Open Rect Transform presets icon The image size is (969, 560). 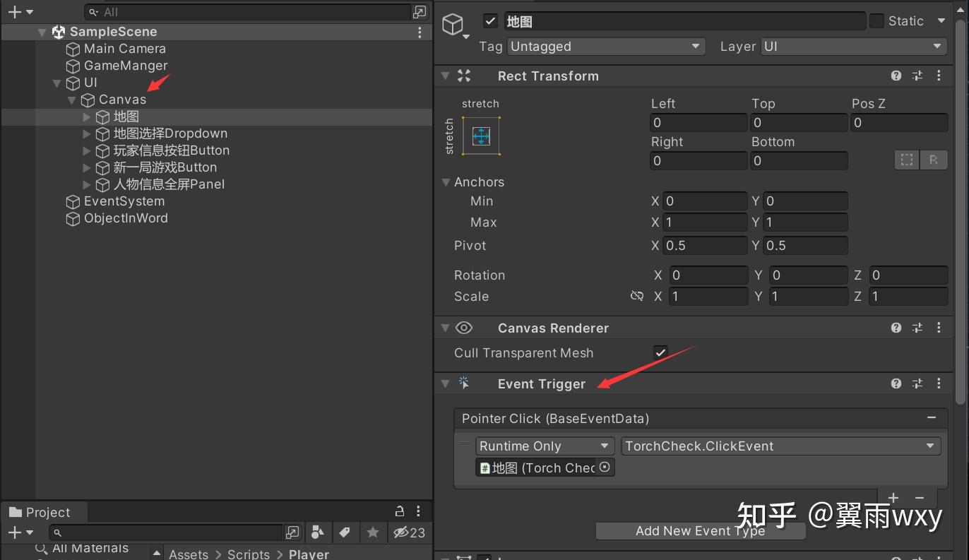click(917, 76)
